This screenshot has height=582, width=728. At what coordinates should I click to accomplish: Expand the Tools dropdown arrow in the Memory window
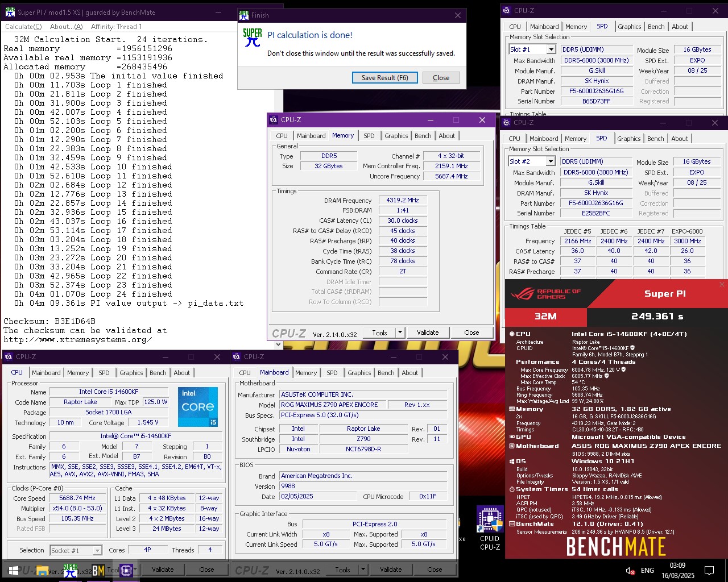(400, 333)
